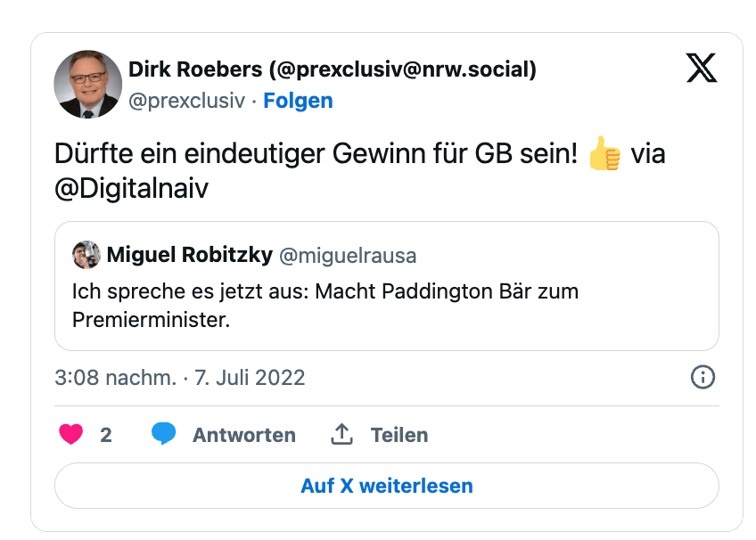Open the info circle icon
756x540 pixels.
(x=703, y=377)
